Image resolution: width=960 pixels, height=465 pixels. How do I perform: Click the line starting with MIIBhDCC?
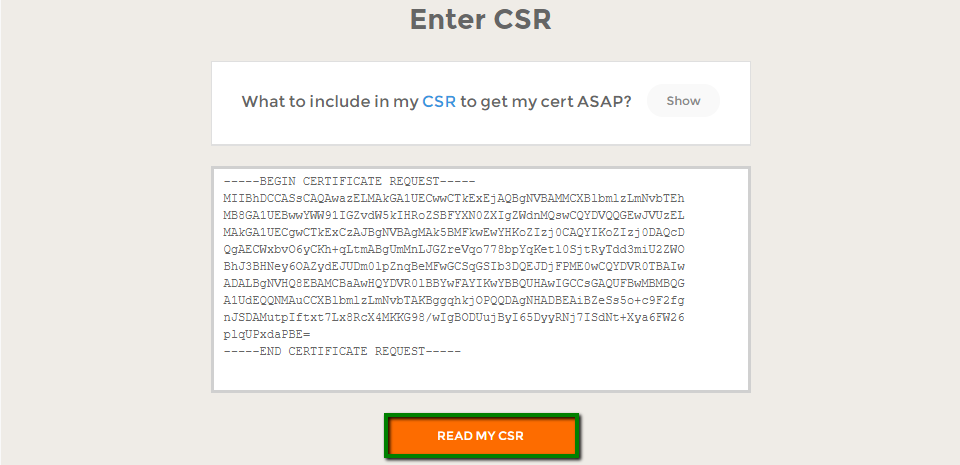pos(454,198)
